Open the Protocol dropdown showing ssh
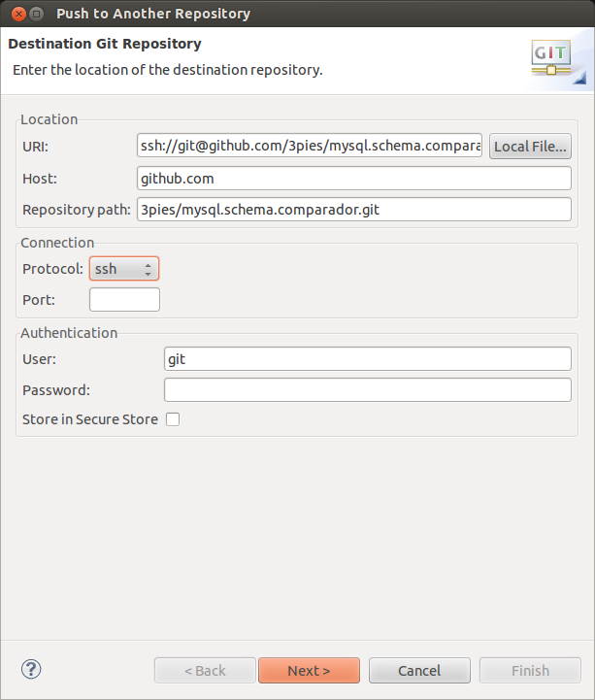 tap(123, 269)
